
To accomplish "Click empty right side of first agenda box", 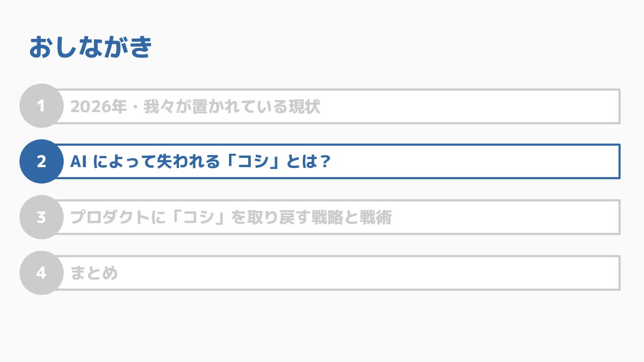I will [470, 106].
